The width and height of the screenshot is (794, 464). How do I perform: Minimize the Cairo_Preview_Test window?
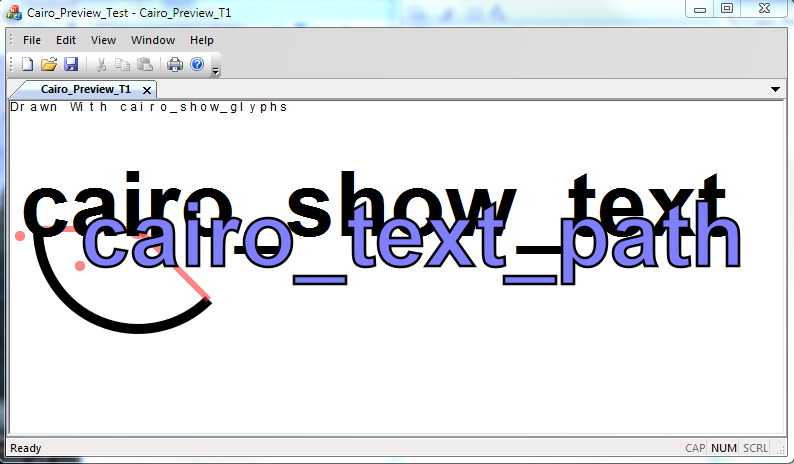pos(700,9)
